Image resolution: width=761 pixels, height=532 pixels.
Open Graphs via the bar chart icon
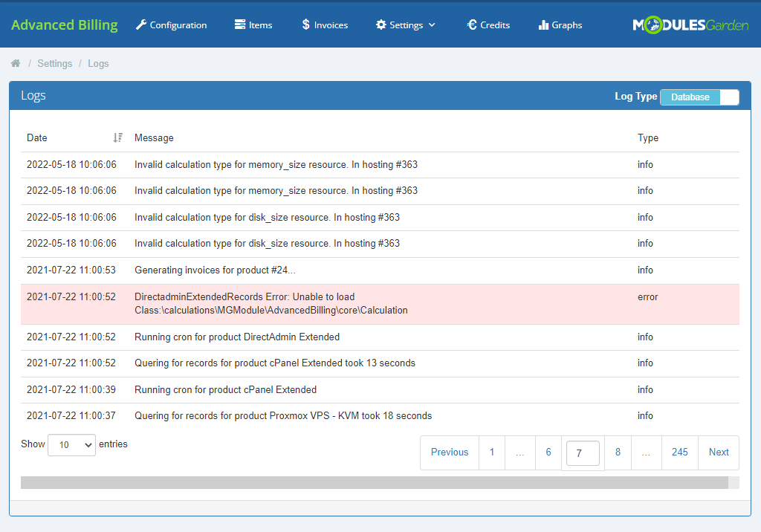tap(543, 25)
